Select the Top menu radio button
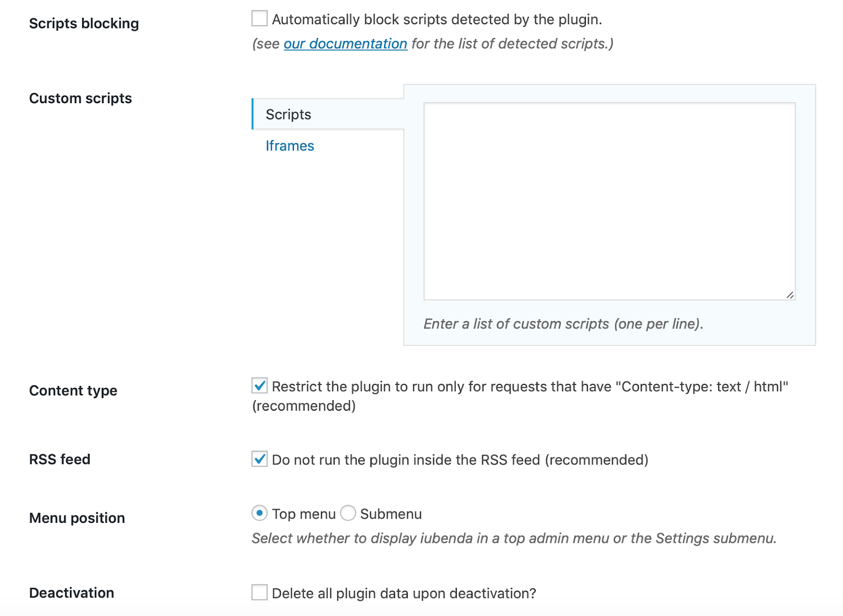This screenshot has height=616, width=843. point(259,513)
